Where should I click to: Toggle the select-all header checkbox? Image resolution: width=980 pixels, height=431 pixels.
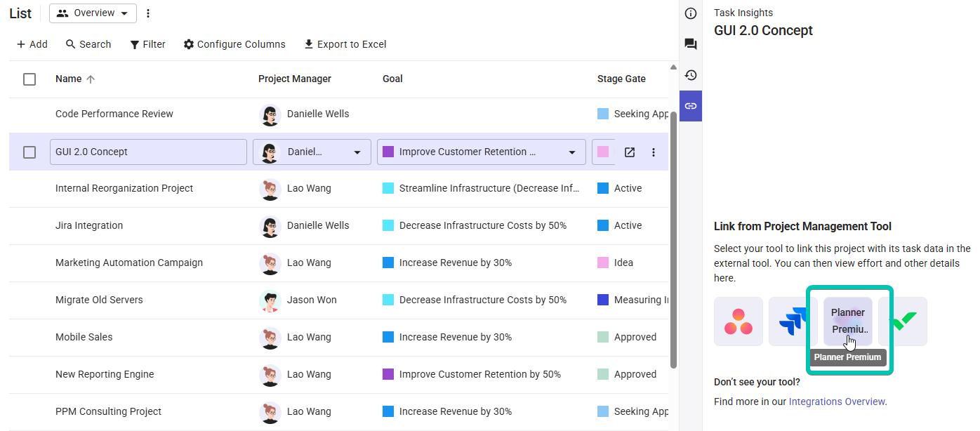[x=29, y=79]
